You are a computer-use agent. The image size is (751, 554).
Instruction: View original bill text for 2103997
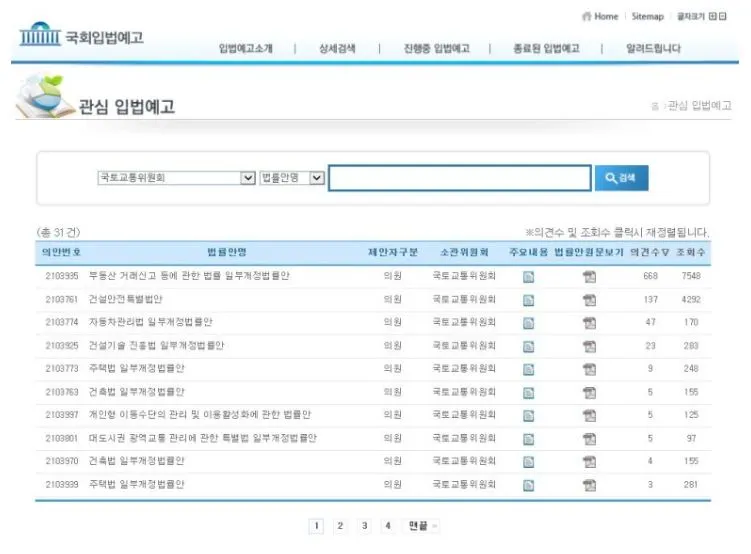click(x=590, y=415)
